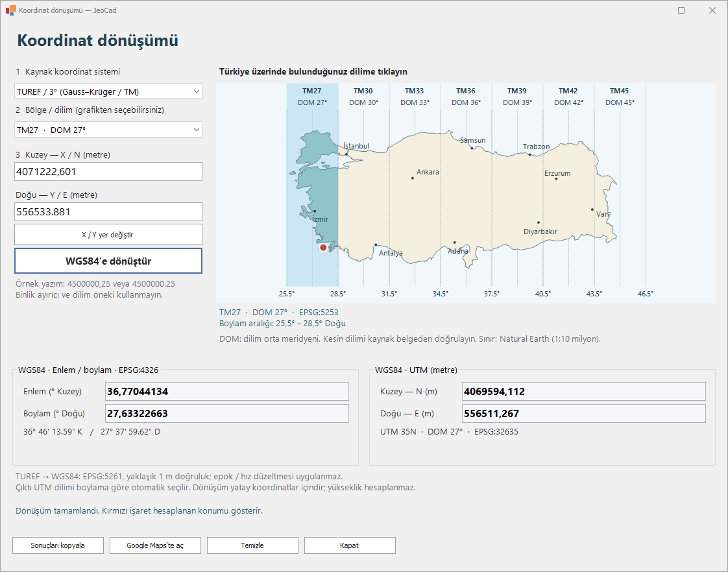Viewport: 728px width, 572px height.
Task: Click the Enlem result field 36,77044134
Action: pyautogui.click(x=227, y=392)
